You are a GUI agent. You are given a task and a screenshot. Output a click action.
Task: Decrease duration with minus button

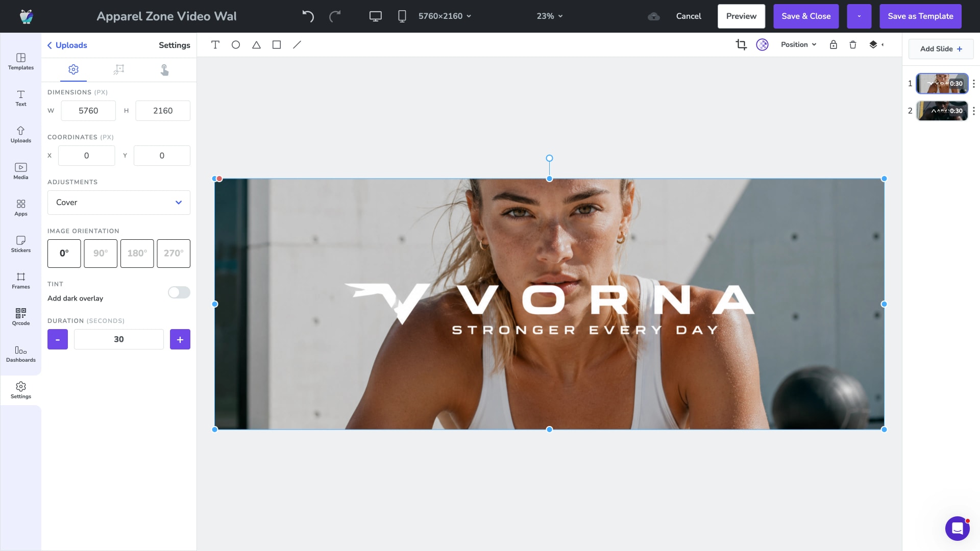[x=58, y=339]
